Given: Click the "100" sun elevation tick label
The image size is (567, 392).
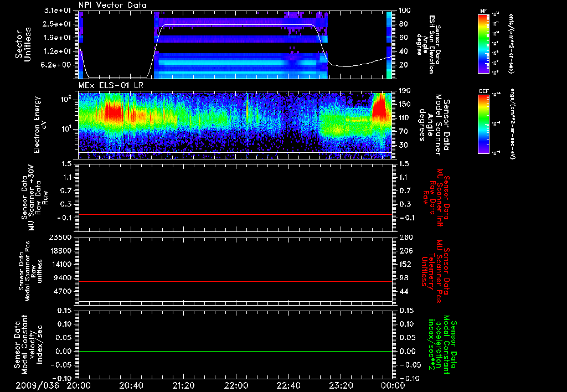Looking at the screenshot, I should tap(406, 11).
